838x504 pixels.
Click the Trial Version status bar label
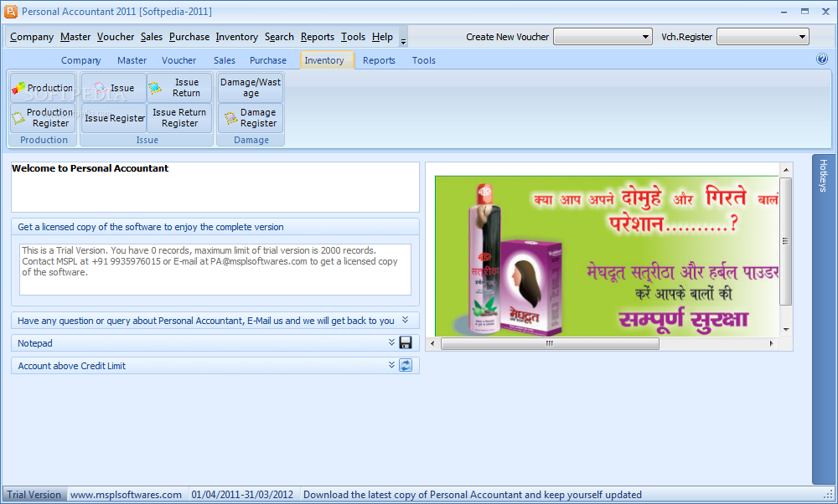(34, 495)
